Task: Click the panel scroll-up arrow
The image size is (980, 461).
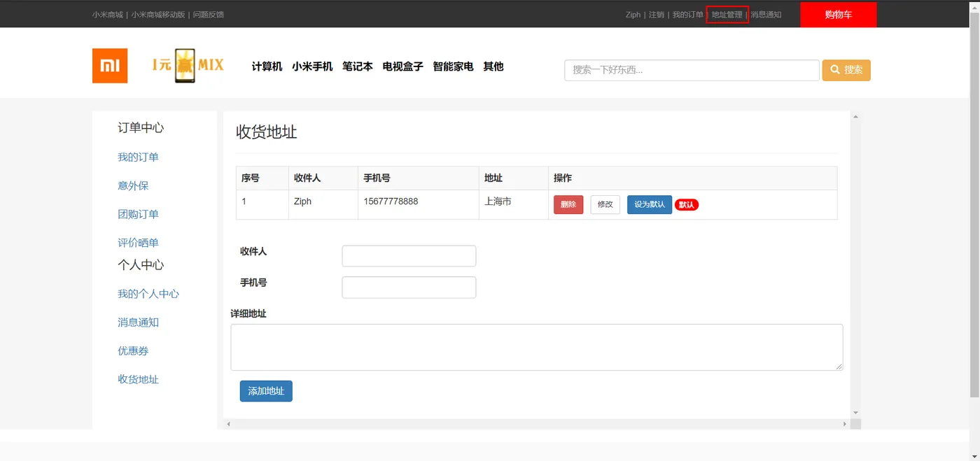Action: coord(855,117)
